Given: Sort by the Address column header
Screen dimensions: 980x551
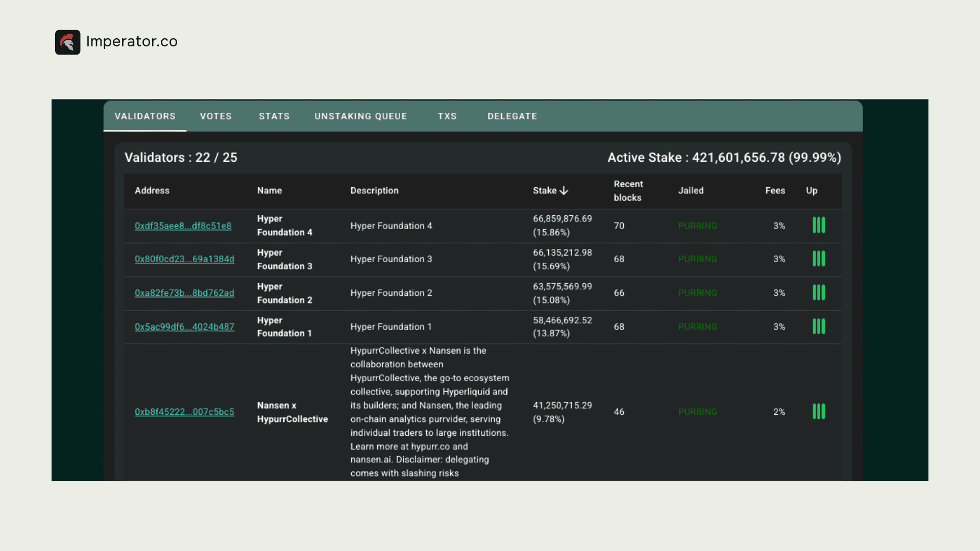Looking at the screenshot, I should pos(152,191).
